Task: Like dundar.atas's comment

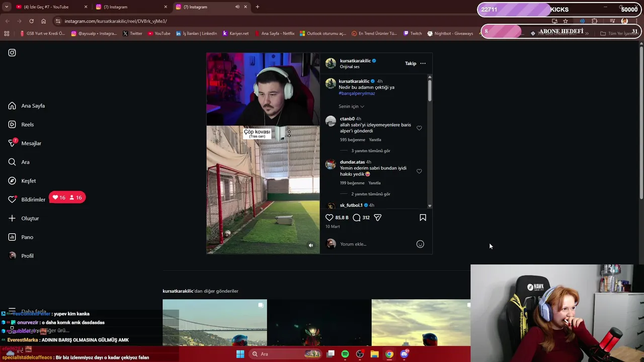Action: point(419,171)
